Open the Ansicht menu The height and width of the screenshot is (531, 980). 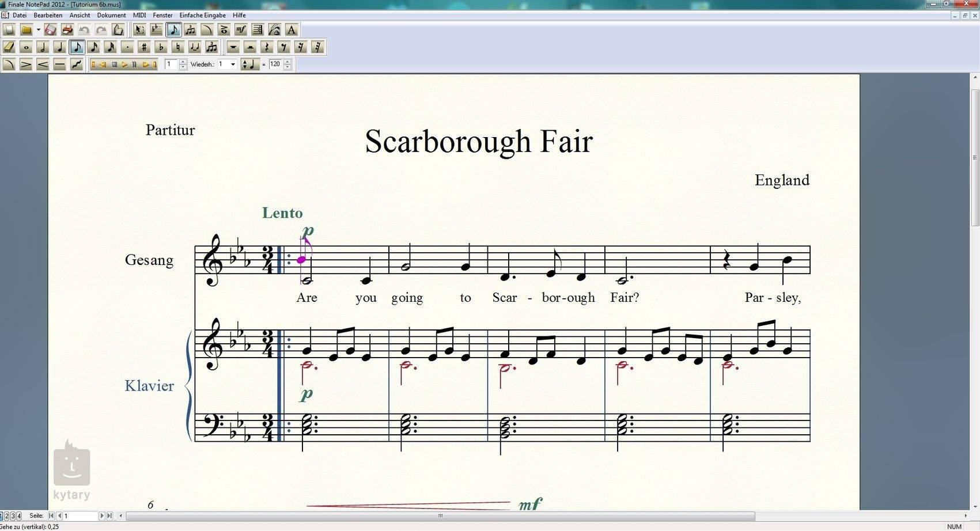80,16
